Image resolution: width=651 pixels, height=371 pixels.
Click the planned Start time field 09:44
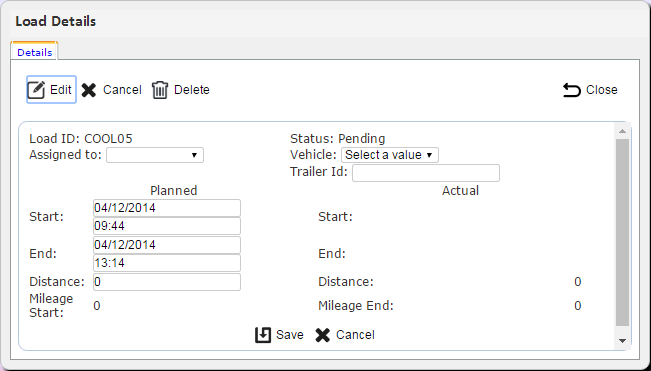(167, 226)
